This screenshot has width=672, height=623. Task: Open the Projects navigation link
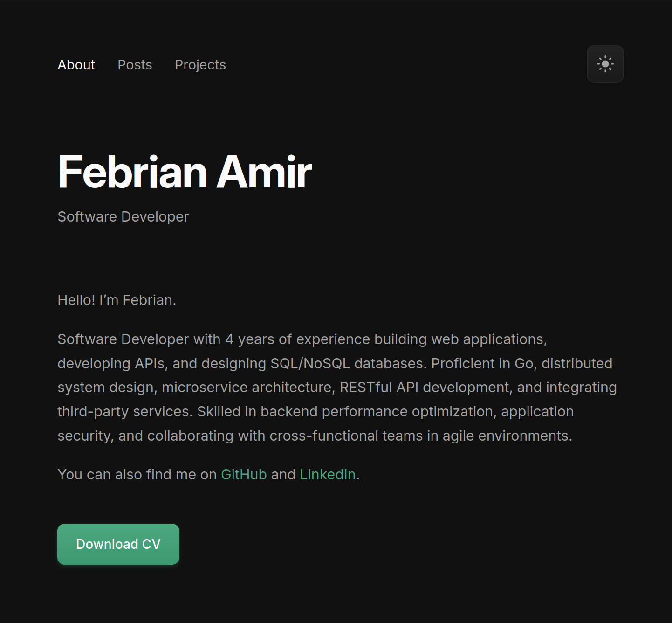coord(200,65)
